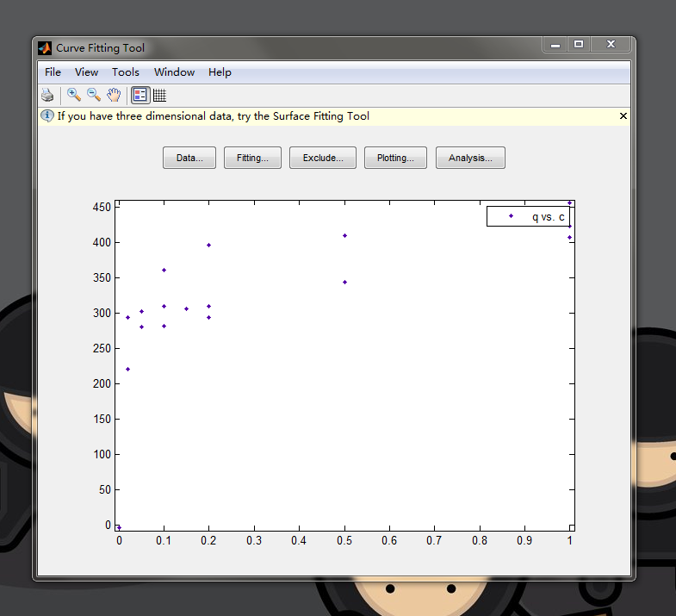Open the Window menu

coord(174,72)
